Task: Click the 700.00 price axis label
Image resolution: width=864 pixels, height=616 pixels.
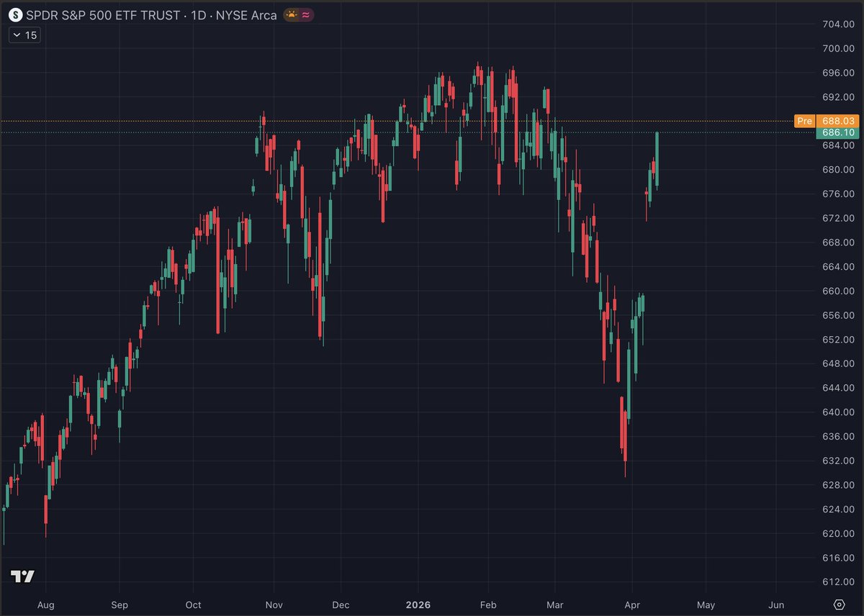Action: point(837,48)
